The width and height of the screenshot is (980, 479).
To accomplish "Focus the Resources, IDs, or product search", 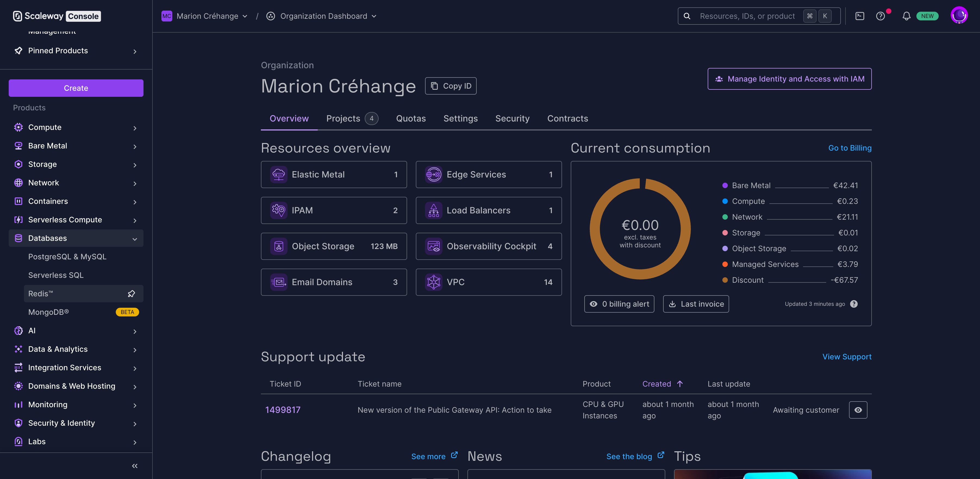I will click(759, 16).
